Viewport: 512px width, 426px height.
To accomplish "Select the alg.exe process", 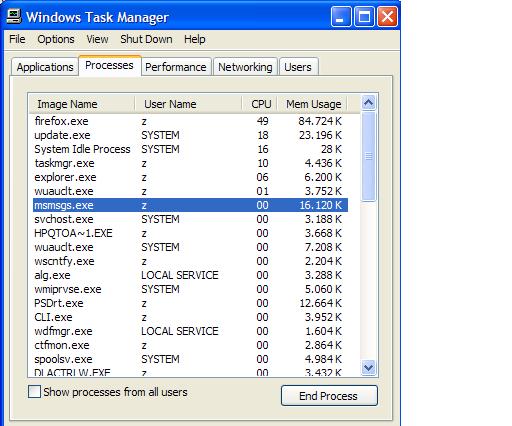I will coord(190,275).
